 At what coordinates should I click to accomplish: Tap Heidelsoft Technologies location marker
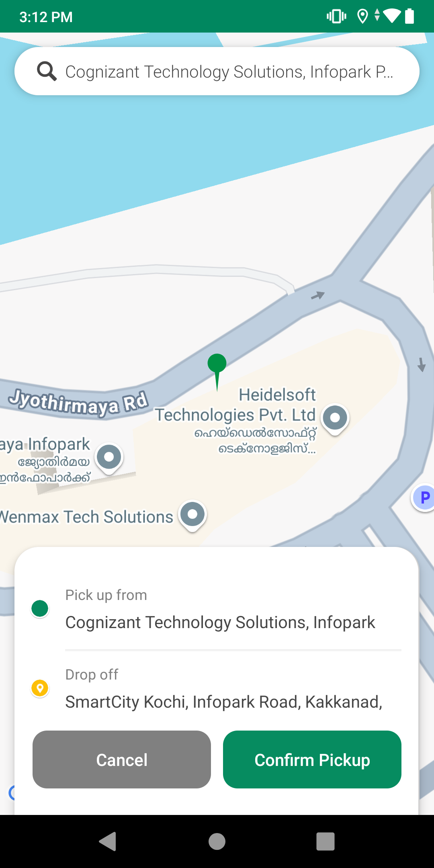pos(335,419)
